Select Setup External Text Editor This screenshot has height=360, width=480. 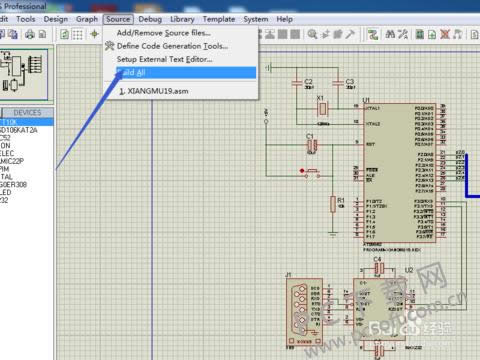[164, 59]
